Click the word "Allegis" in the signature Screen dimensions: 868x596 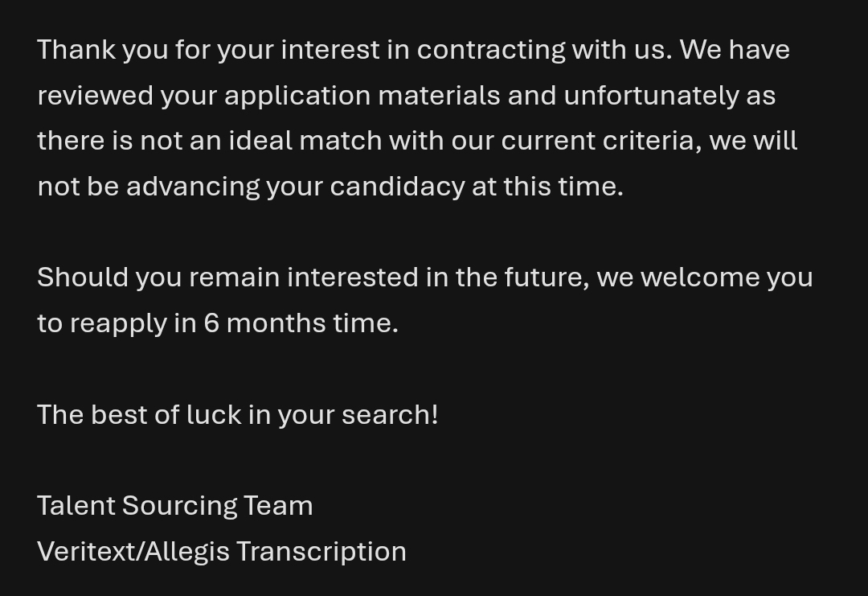click(186, 552)
